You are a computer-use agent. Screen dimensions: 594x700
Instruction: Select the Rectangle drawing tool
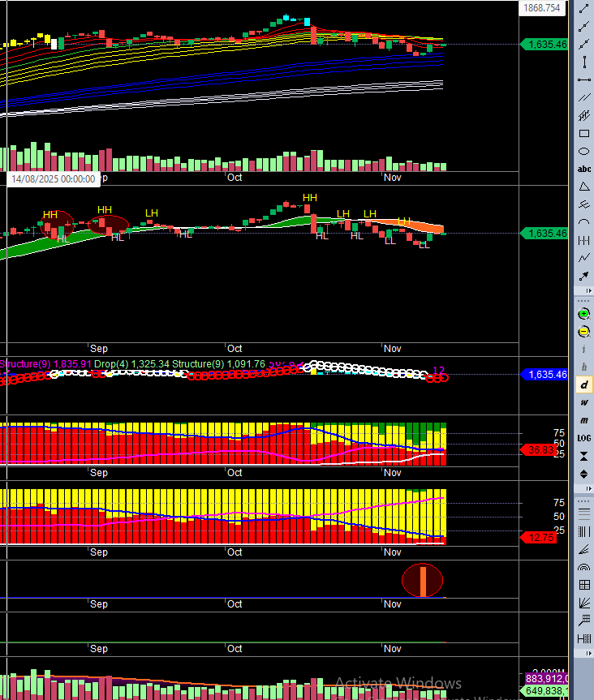coord(583,134)
